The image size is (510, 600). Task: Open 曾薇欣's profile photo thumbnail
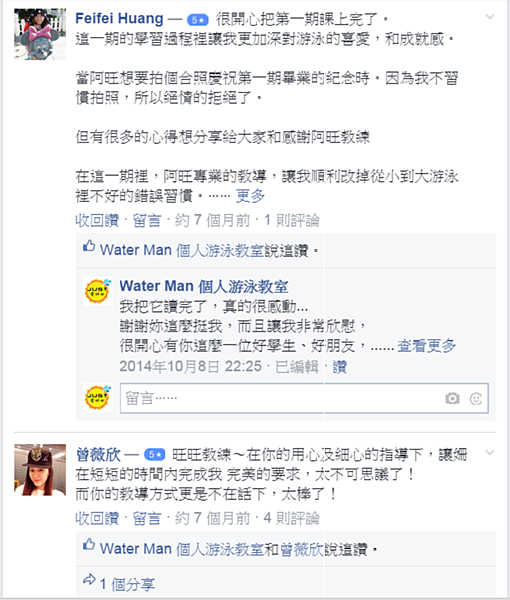click(40, 470)
